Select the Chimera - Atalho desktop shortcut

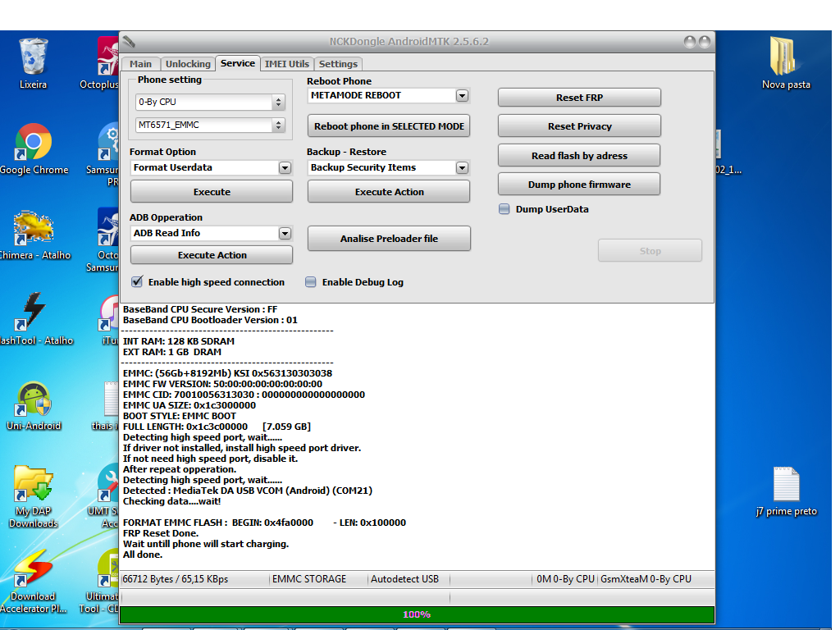tap(34, 235)
